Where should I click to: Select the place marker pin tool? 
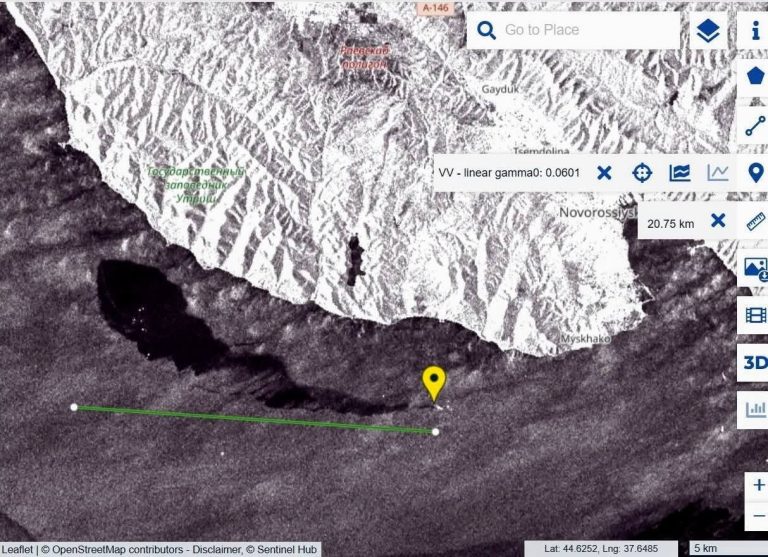(756, 172)
